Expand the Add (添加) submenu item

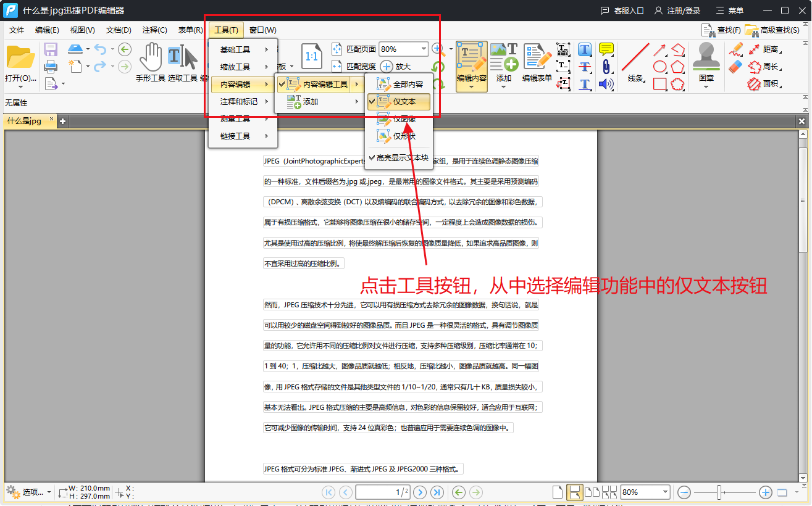(319, 102)
